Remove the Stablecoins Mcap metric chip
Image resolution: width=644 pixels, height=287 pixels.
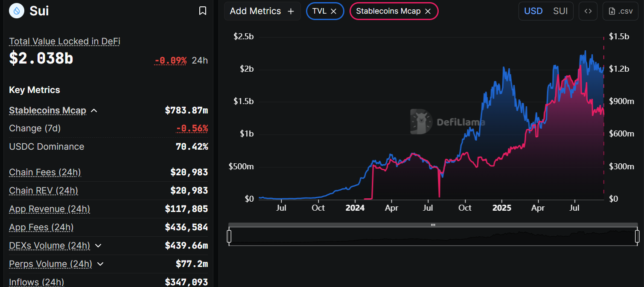428,12
